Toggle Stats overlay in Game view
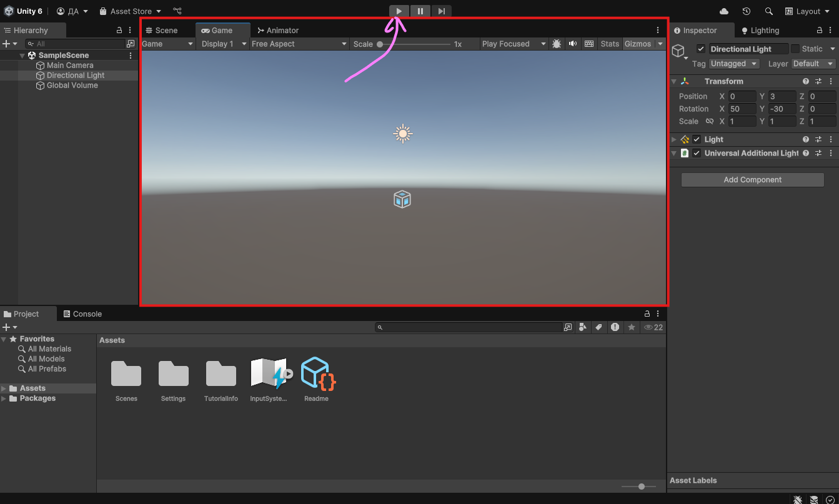This screenshot has height=504, width=839. tap(609, 44)
